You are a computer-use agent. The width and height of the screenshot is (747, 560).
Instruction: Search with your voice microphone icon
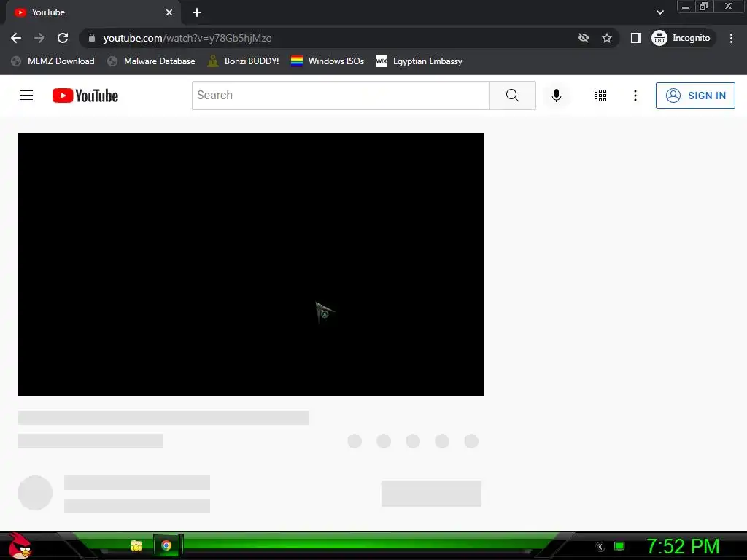coord(556,96)
